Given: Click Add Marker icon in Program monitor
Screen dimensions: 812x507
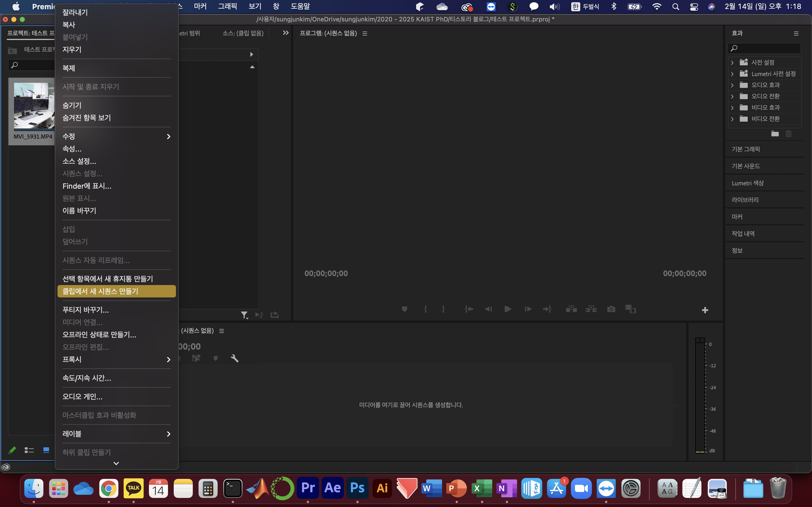Looking at the screenshot, I should (x=404, y=309).
